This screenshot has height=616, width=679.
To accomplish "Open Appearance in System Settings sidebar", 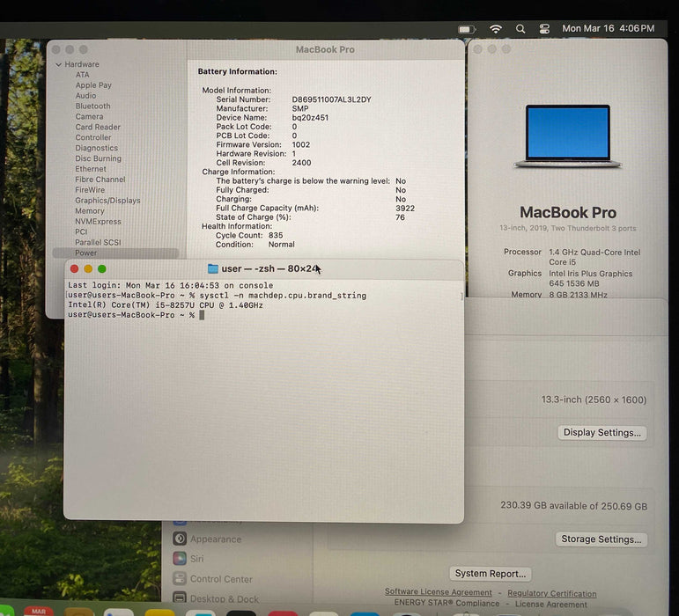I will 207,539.
